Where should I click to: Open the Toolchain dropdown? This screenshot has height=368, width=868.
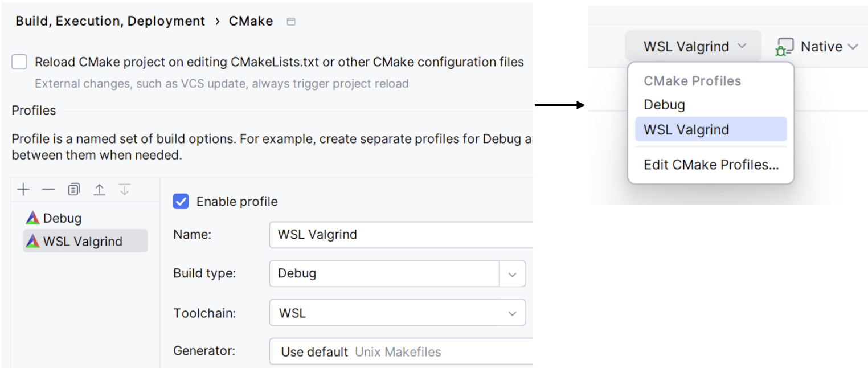512,313
